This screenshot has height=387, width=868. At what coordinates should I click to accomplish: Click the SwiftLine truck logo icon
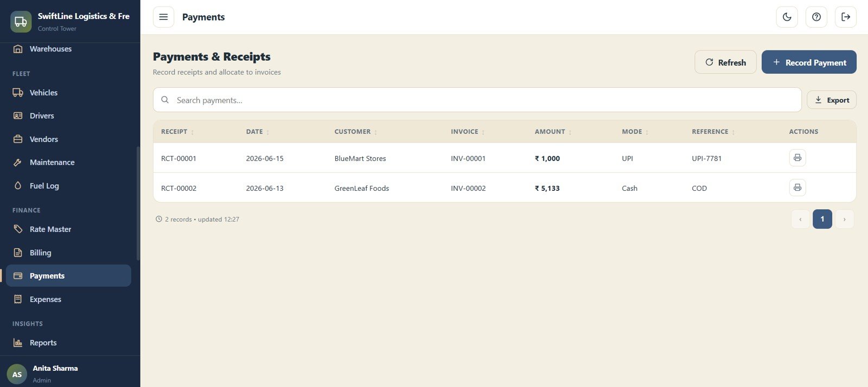point(21,22)
